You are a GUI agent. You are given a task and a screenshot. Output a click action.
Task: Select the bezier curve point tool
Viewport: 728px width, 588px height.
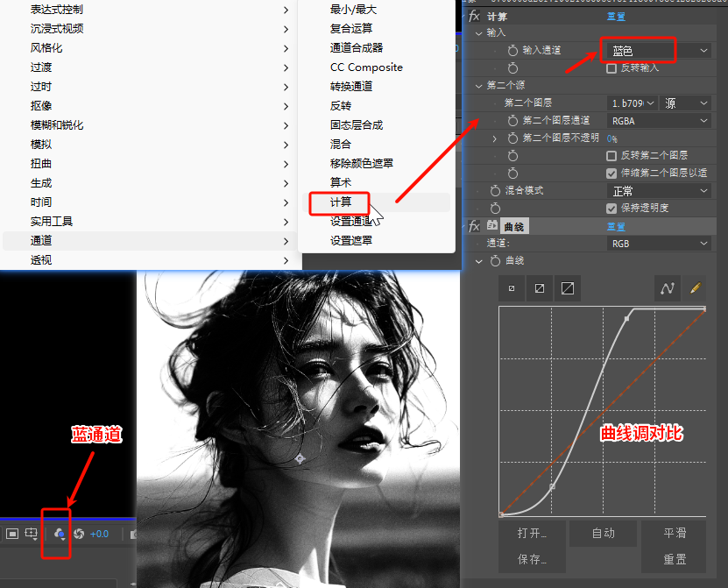click(668, 288)
